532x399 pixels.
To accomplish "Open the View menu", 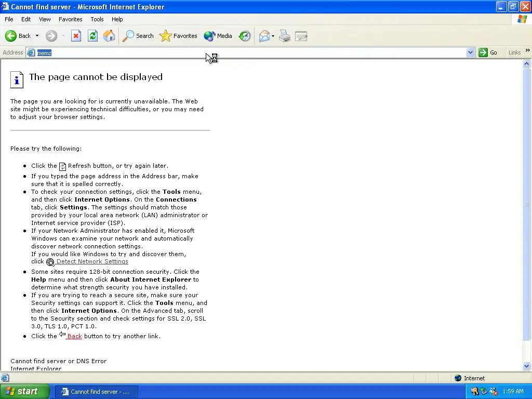I will (x=45, y=19).
